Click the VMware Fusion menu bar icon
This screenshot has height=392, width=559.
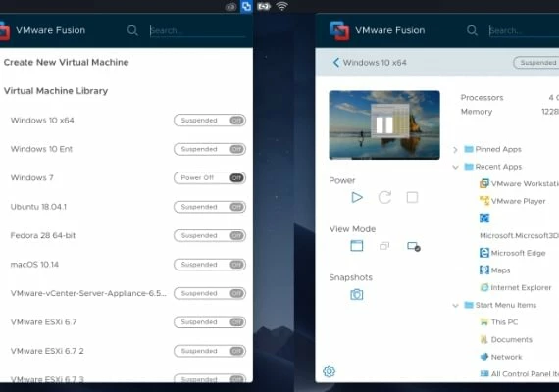point(246,6)
